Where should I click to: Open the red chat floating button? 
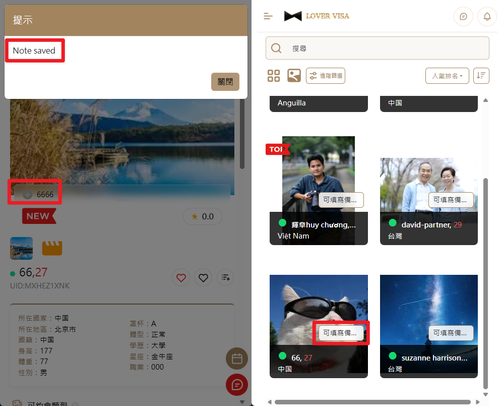pos(237,385)
